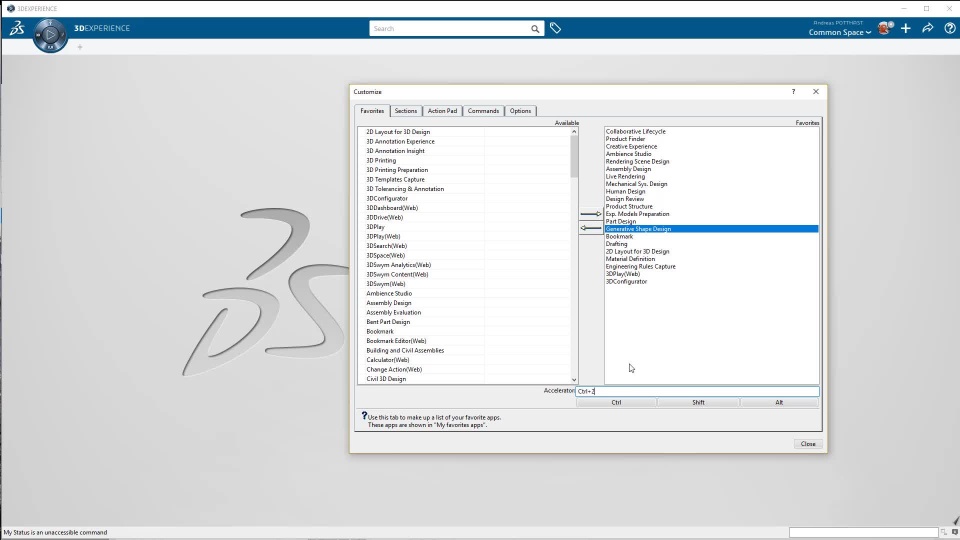960x540 pixels.
Task: Click the add-to-favorites right arrow
Action: (x=591, y=214)
